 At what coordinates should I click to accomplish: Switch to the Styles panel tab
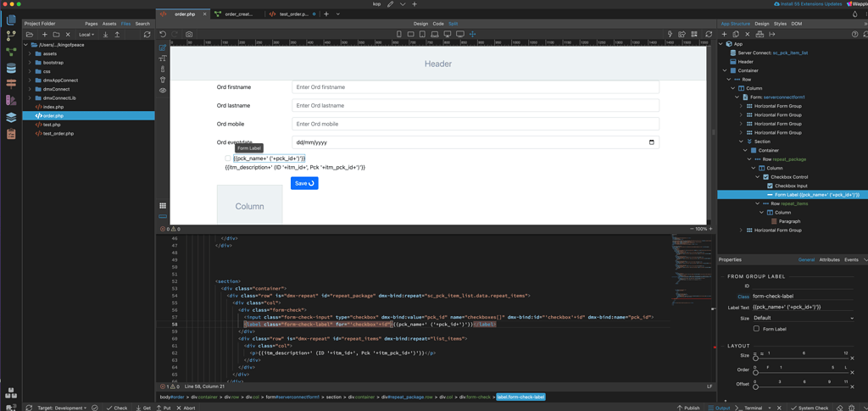point(780,24)
